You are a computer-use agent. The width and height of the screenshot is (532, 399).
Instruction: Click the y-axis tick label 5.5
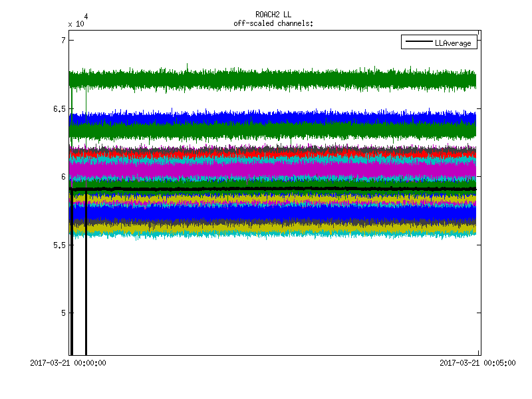[x=59, y=245]
